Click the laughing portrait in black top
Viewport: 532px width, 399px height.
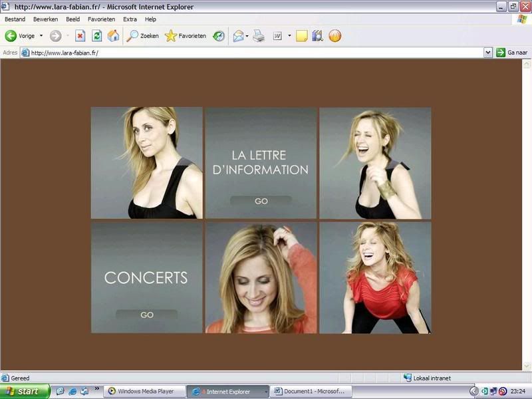[x=375, y=163]
